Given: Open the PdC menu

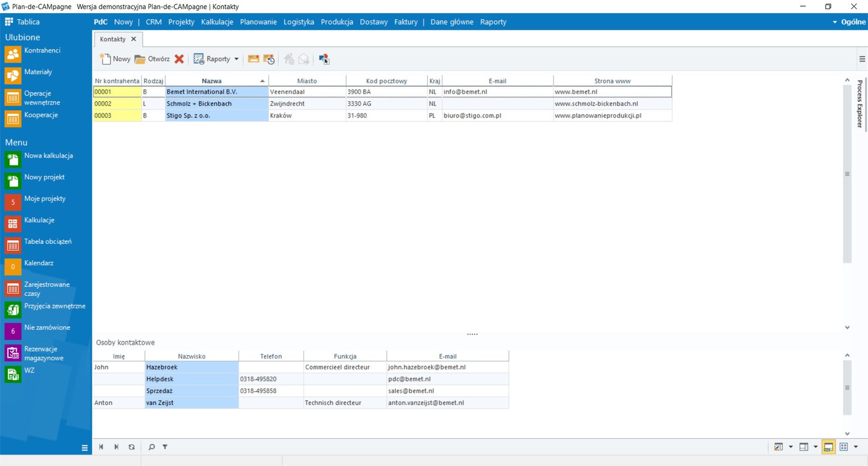Looking at the screenshot, I should click(100, 22).
